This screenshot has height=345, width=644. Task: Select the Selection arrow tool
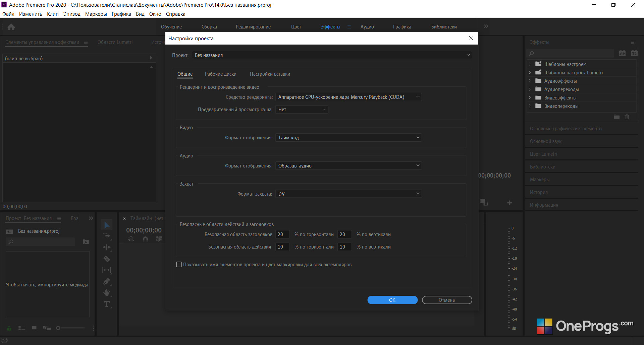(x=107, y=225)
